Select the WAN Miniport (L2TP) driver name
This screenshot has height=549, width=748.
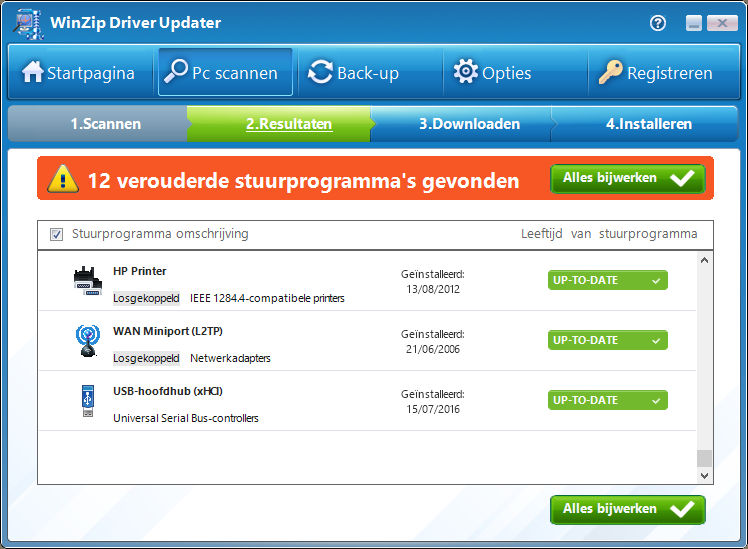[168, 331]
